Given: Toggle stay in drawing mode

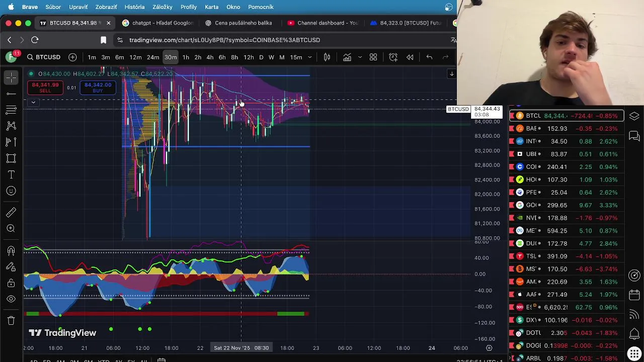Looking at the screenshot, I should click(x=11, y=267).
